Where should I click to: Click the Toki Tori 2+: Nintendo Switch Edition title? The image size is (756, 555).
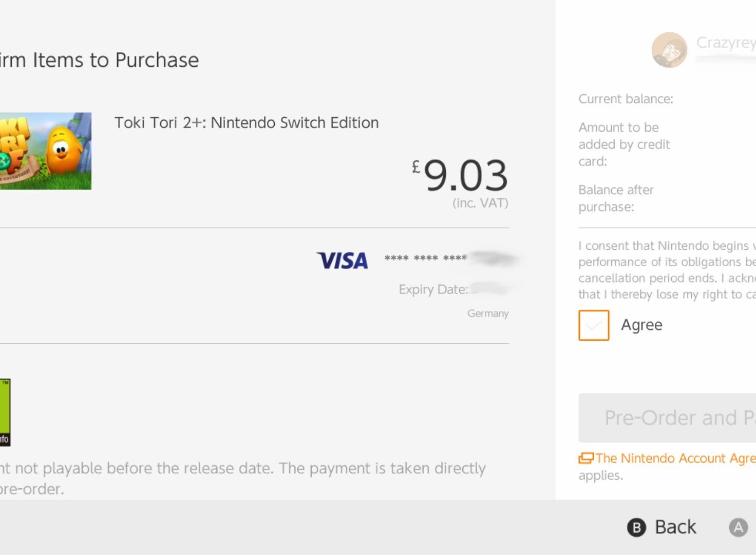tap(247, 123)
